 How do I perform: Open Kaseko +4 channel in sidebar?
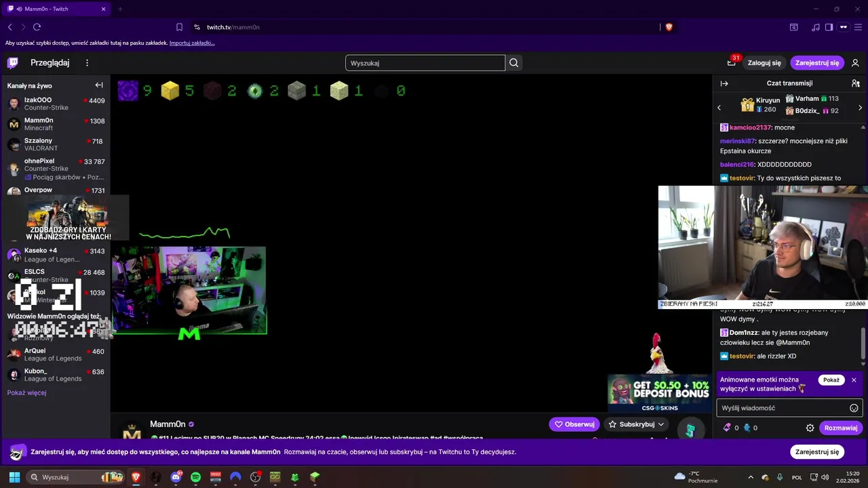(56, 255)
